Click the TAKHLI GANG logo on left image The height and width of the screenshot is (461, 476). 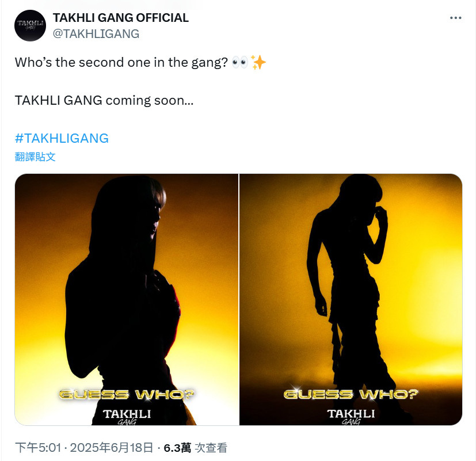tap(127, 417)
